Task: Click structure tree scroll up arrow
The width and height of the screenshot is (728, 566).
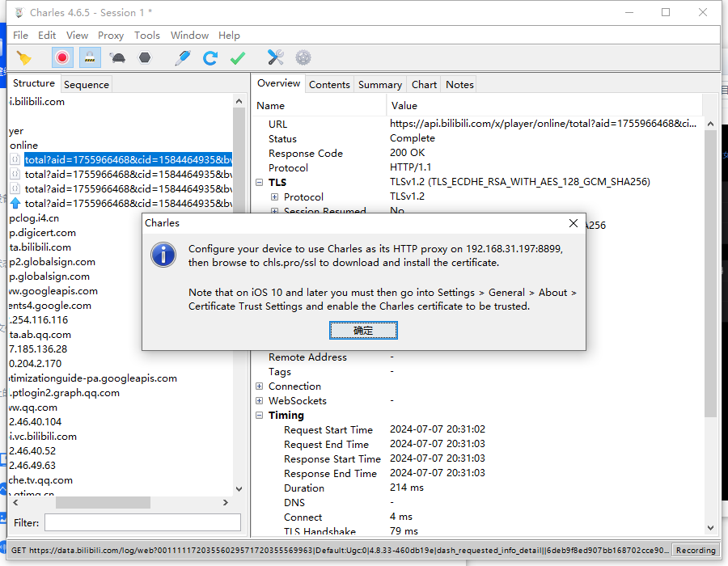Action: pyautogui.click(x=239, y=101)
